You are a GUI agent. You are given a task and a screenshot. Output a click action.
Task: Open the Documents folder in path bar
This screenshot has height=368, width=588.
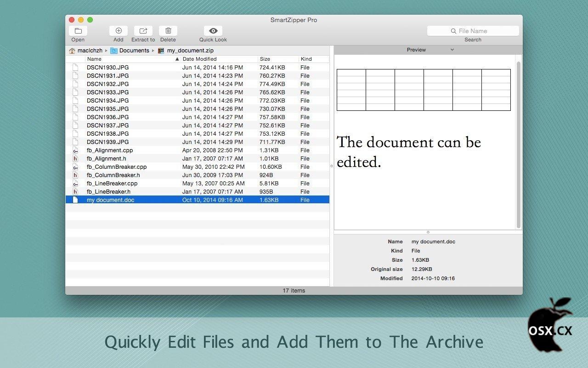coord(130,51)
